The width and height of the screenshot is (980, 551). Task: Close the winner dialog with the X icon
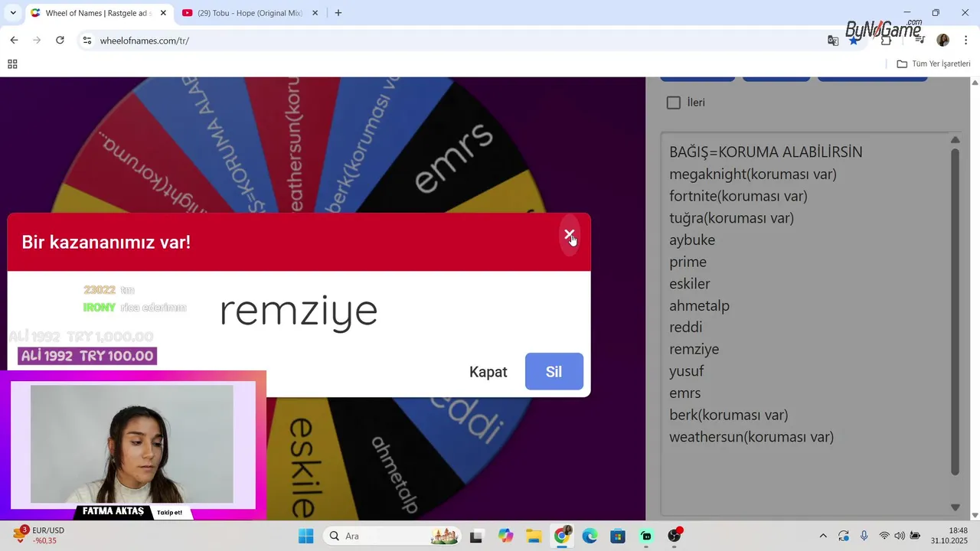(x=569, y=235)
